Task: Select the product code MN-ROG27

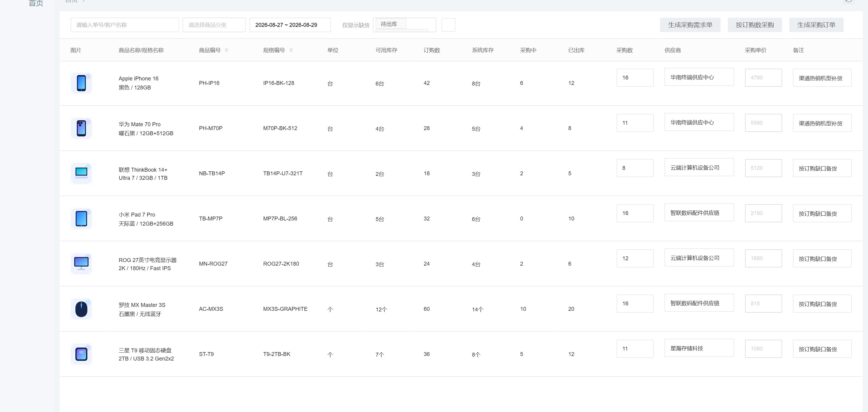Action: pos(213,264)
